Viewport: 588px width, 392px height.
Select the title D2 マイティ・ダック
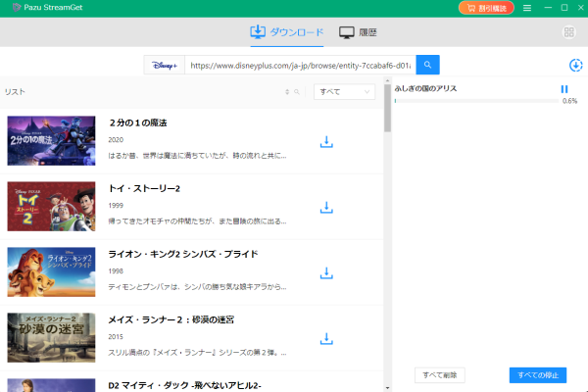(184, 385)
